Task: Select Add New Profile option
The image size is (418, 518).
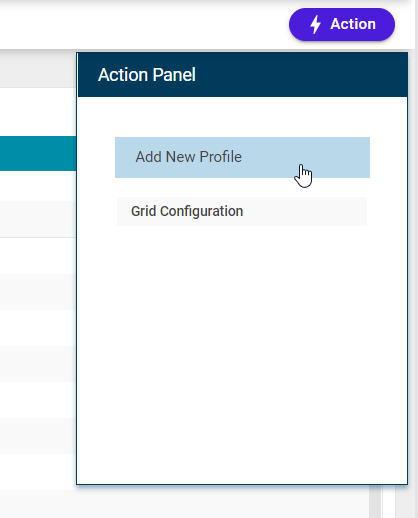Action: tap(242, 157)
